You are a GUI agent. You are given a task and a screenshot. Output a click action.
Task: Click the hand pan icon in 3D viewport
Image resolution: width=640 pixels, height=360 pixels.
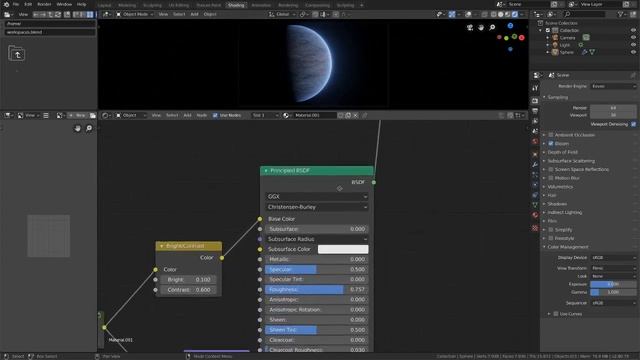click(x=481, y=27)
